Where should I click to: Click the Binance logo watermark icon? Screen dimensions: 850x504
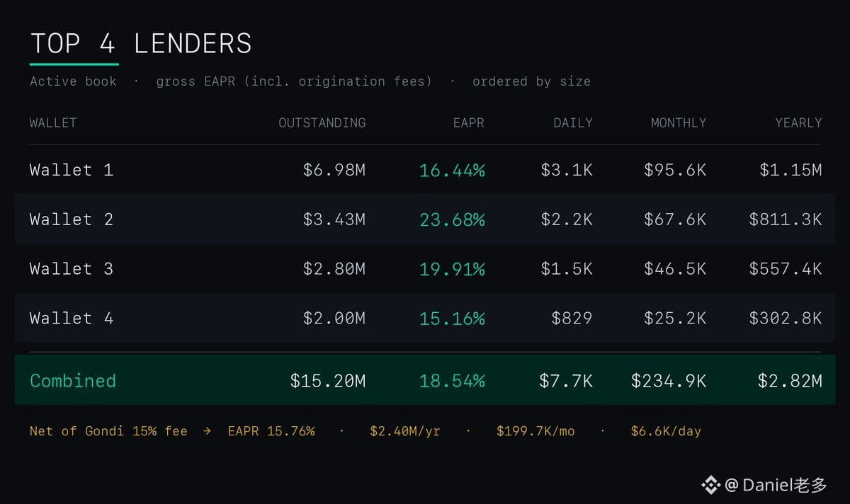pos(710,485)
